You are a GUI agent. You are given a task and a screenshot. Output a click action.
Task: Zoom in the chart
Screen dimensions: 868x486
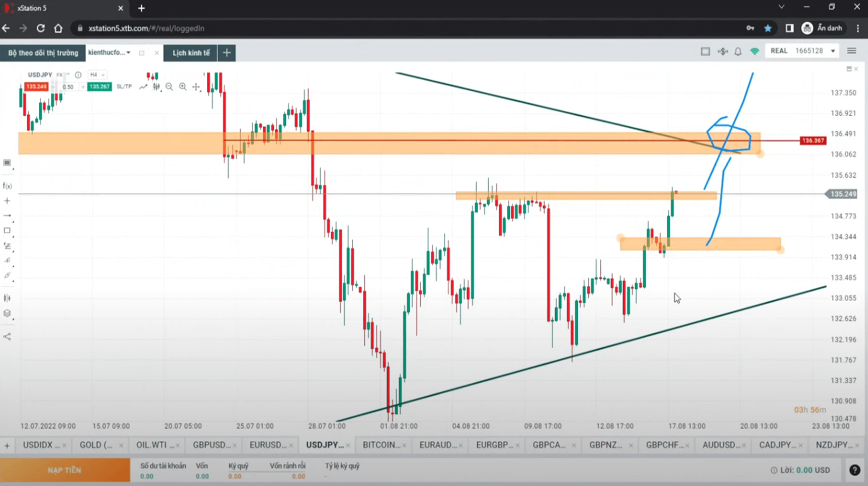[x=182, y=86]
